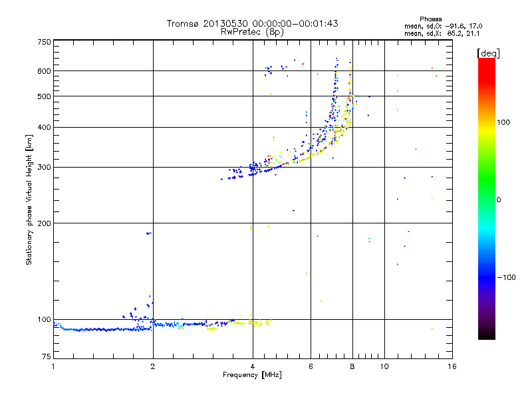This screenshot has width=532, height=399.
Task: Click the y-axis label "75"
Action: pos(47,356)
